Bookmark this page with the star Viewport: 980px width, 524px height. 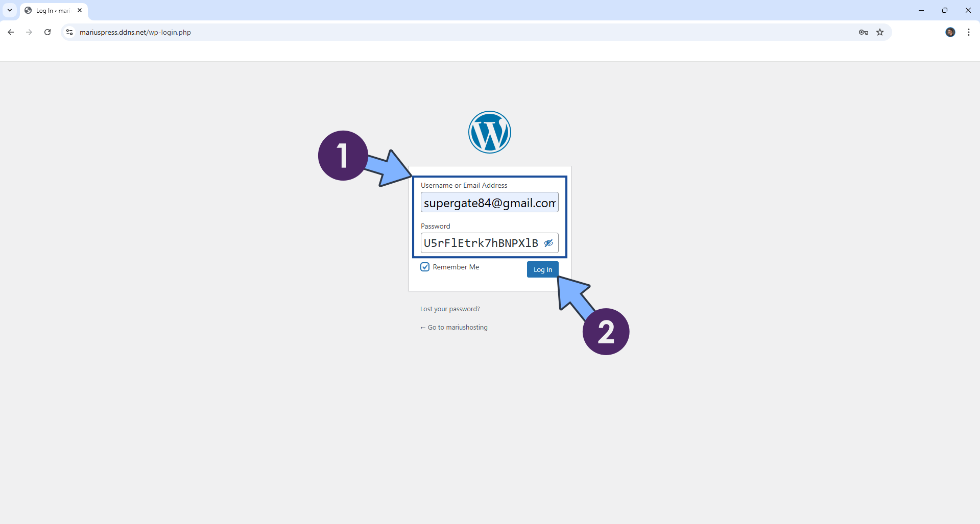point(880,32)
